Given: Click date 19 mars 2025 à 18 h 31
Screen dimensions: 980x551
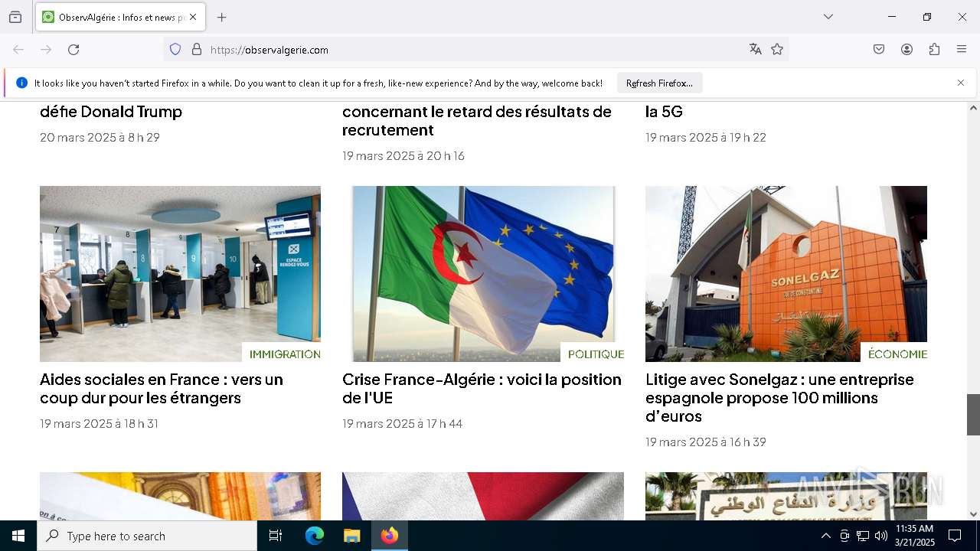Looking at the screenshot, I should (x=99, y=424).
